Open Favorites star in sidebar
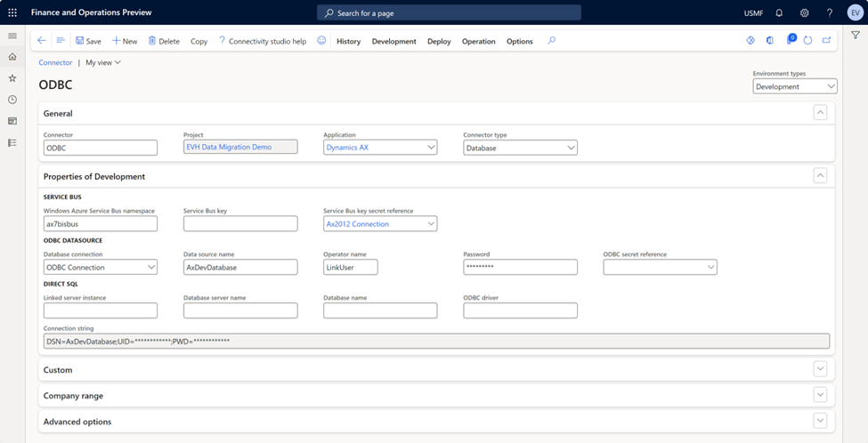This screenshot has width=868, height=443. (x=12, y=78)
